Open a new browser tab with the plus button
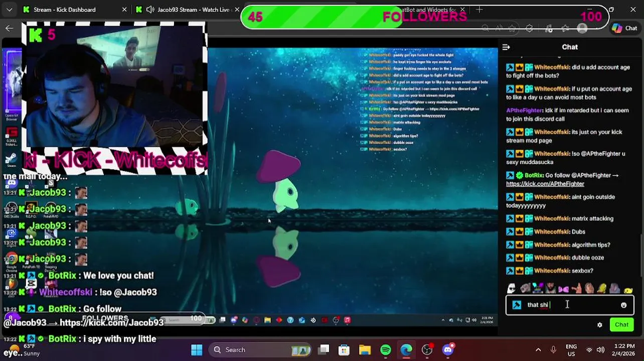Viewport: 644px width, 361px height. click(479, 10)
